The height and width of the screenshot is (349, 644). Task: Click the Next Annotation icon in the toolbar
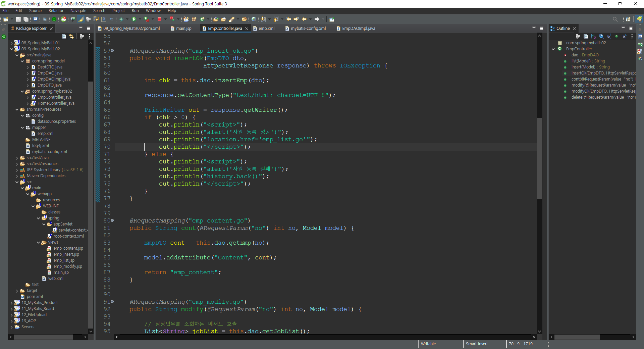pos(263,19)
